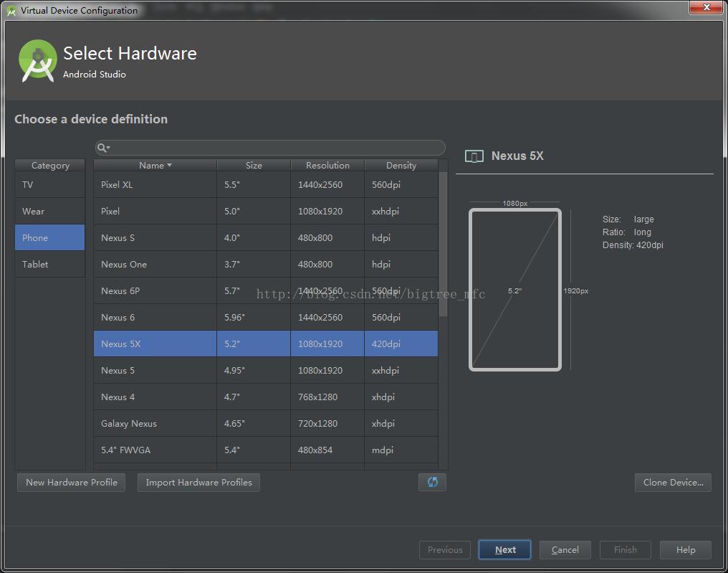Click the device list vertical scrollbar
This screenshot has width=728, height=573.
click(x=443, y=244)
